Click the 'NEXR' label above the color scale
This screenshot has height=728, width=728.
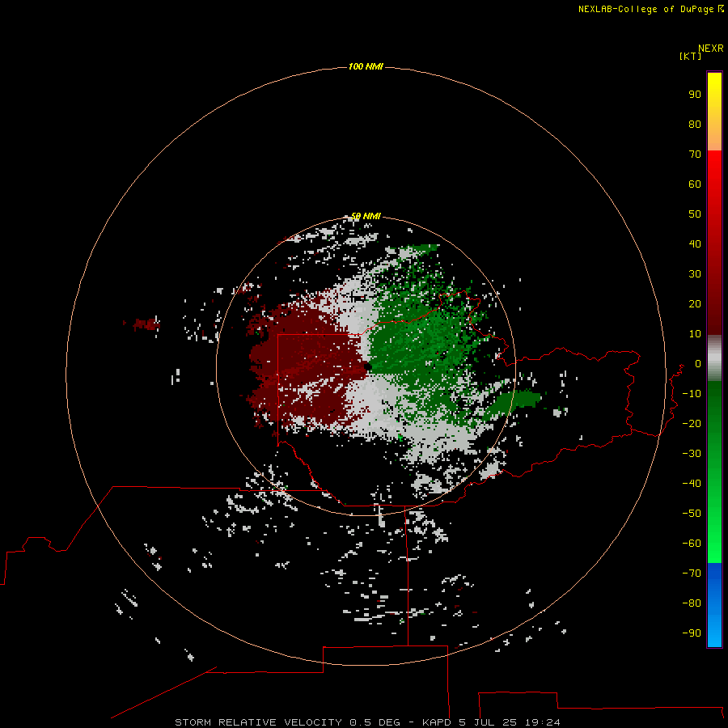point(710,49)
